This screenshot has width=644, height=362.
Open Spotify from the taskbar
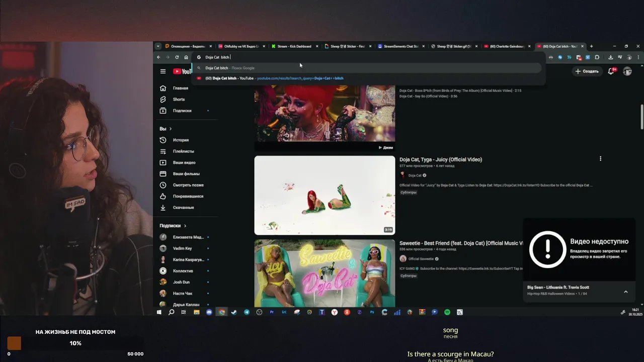pos(447,312)
